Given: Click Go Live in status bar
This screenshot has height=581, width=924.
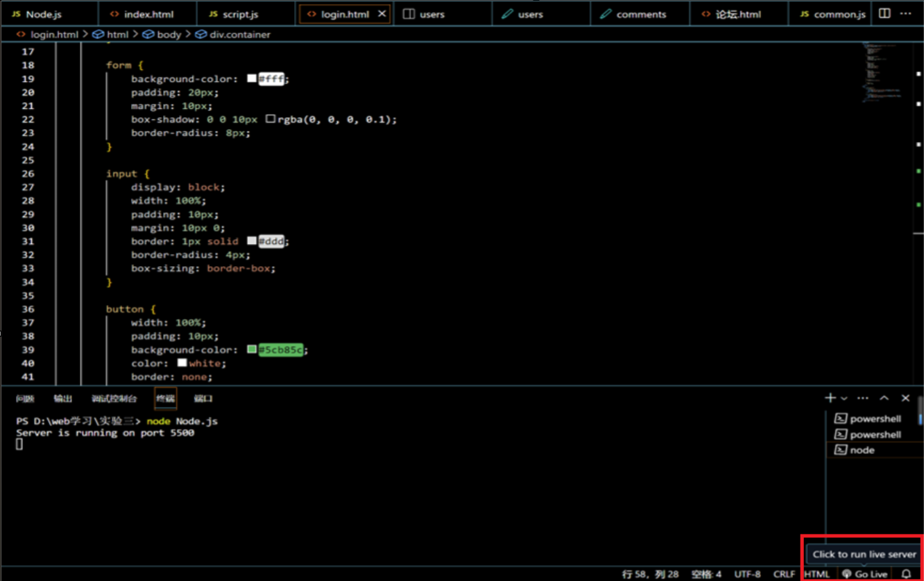Looking at the screenshot, I should 864,574.
